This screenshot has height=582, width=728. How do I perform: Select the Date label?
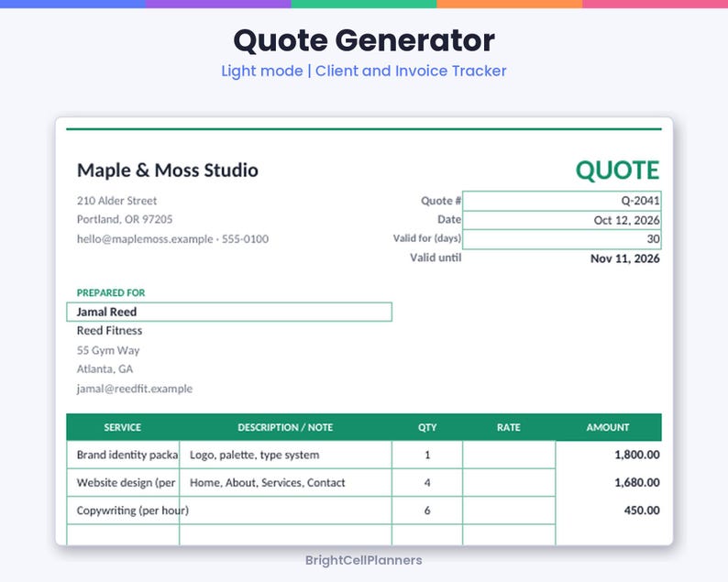tap(449, 220)
